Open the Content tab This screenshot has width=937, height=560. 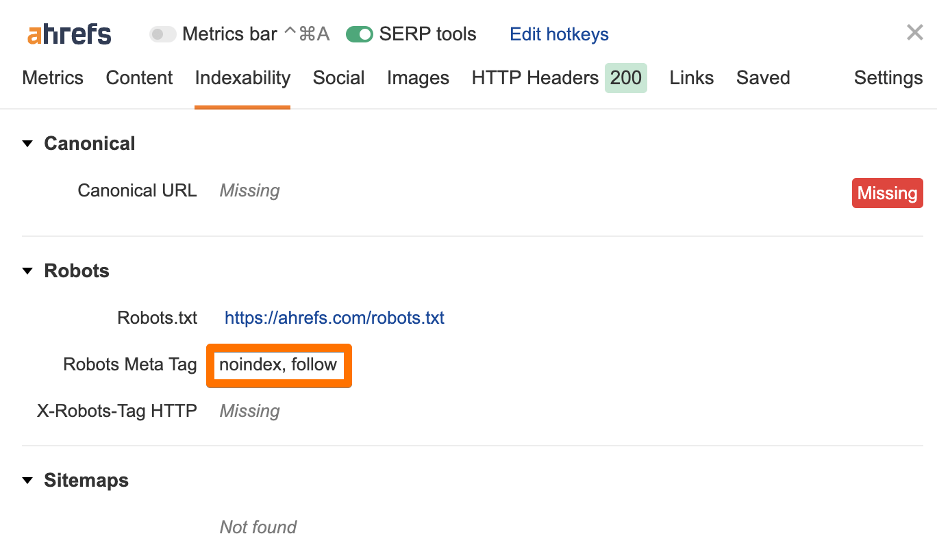138,77
